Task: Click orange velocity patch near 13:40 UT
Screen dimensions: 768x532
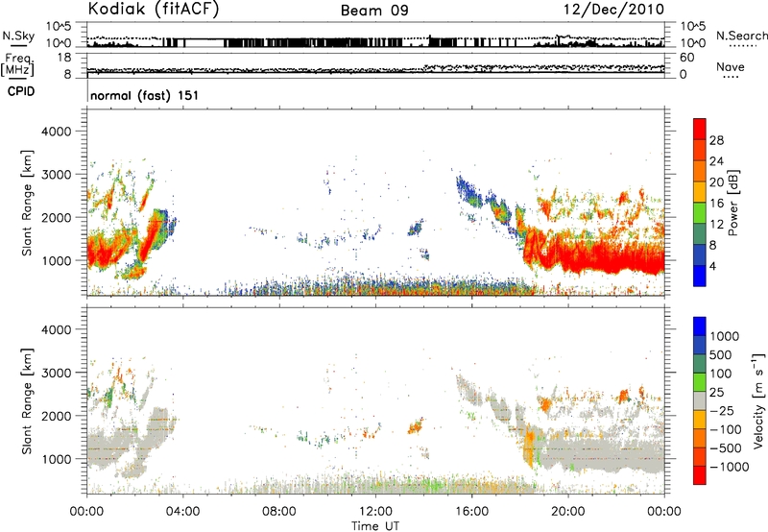Action: [x=415, y=426]
